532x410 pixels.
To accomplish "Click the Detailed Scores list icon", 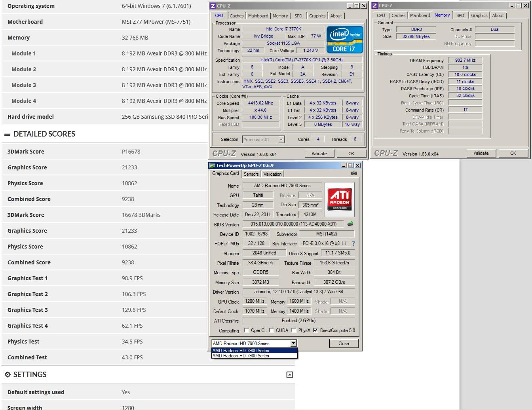I will pyautogui.click(x=7, y=134).
